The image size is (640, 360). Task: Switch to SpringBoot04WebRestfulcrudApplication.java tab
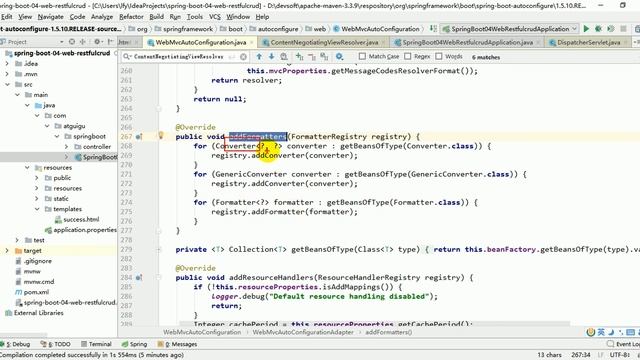pyautogui.click(x=467, y=42)
